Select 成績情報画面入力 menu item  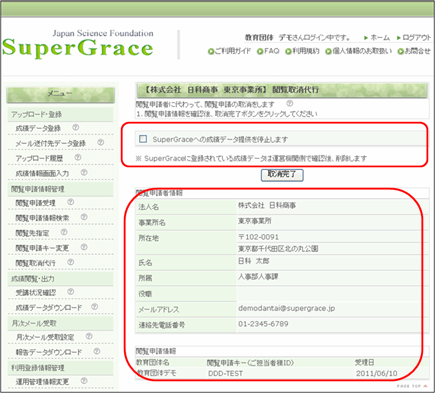click(42, 173)
